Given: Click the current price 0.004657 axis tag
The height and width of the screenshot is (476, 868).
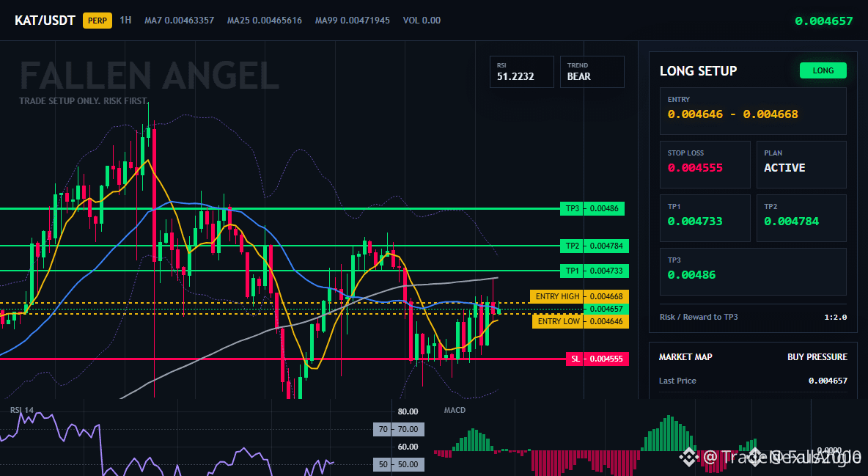Looking at the screenshot, I should (606, 310).
